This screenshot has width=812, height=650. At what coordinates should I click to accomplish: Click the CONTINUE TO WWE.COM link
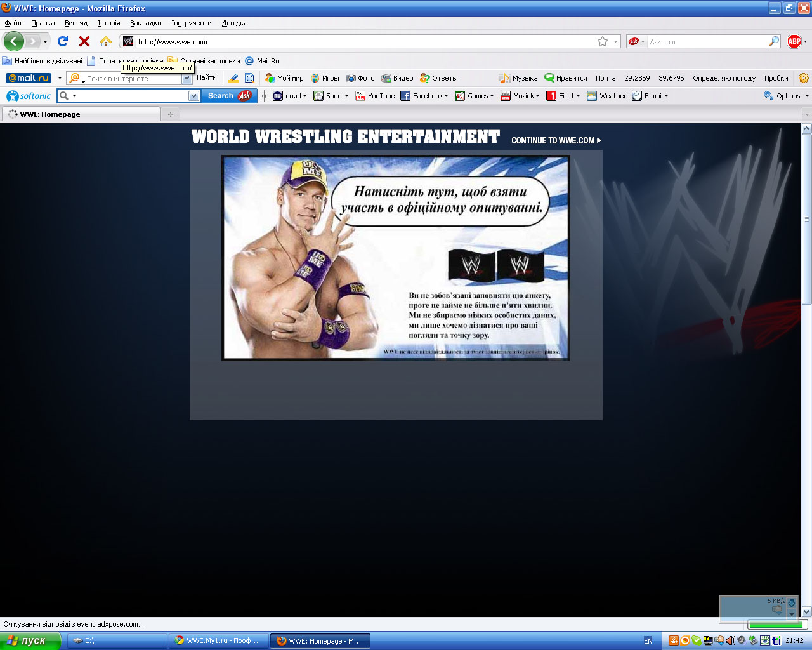point(556,140)
